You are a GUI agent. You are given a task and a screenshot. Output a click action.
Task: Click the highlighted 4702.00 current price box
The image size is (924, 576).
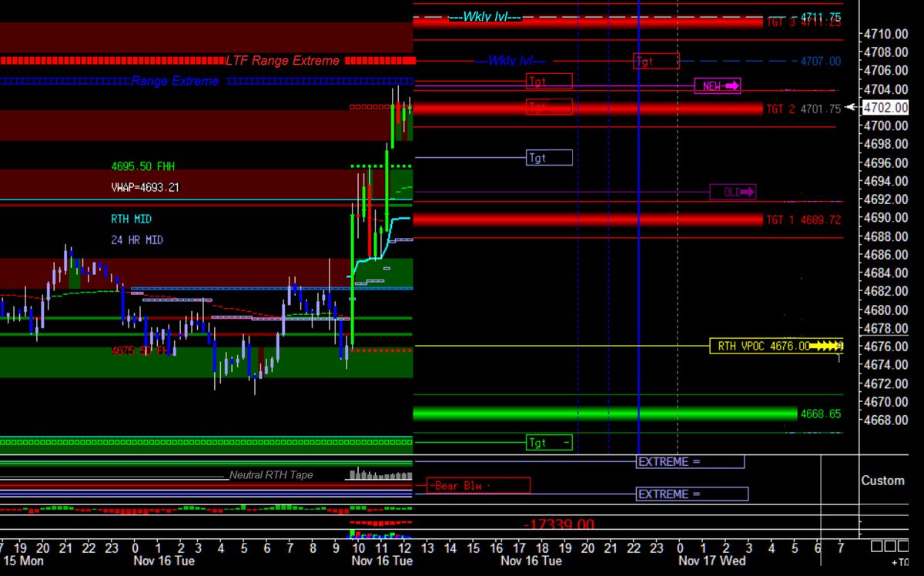click(x=886, y=108)
